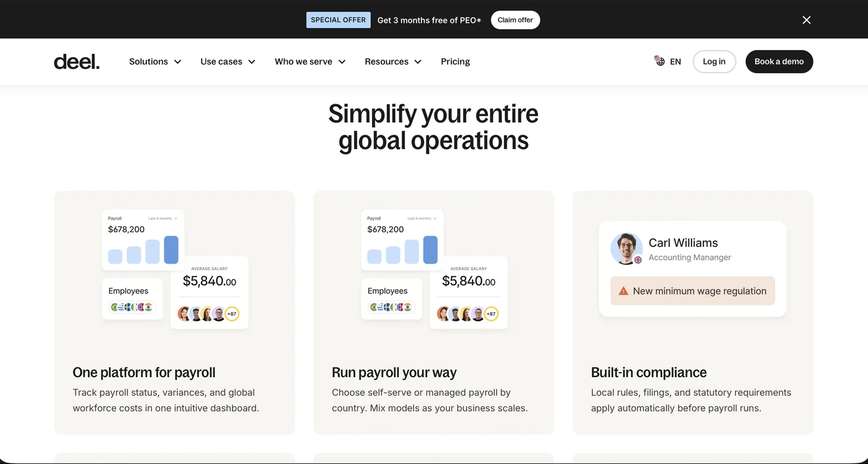Click the deel. logo
The width and height of the screenshot is (868, 464).
coord(76,61)
